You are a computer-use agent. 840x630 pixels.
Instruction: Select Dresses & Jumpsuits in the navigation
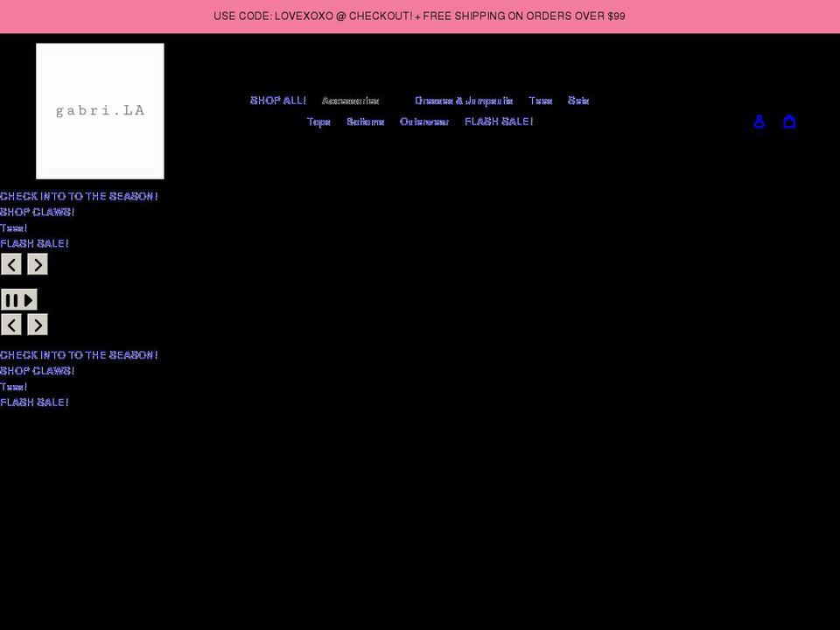(x=465, y=101)
